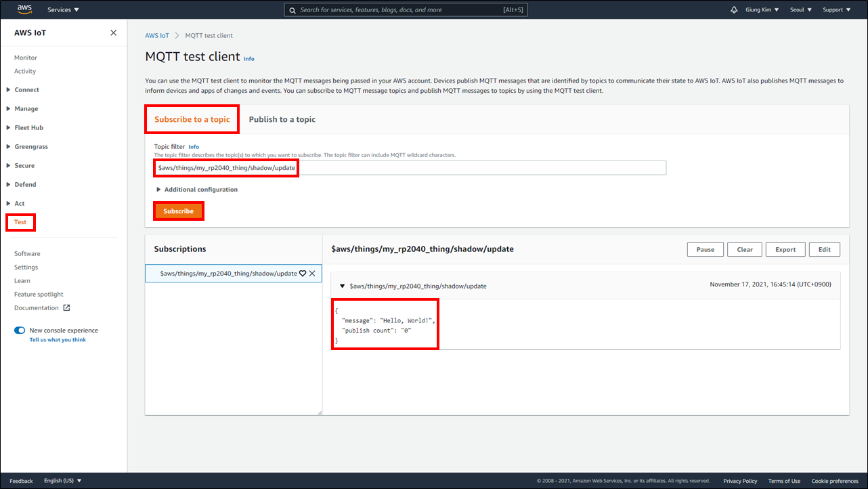This screenshot has width=868, height=489.
Task: Click the Edit button
Action: [x=825, y=249]
